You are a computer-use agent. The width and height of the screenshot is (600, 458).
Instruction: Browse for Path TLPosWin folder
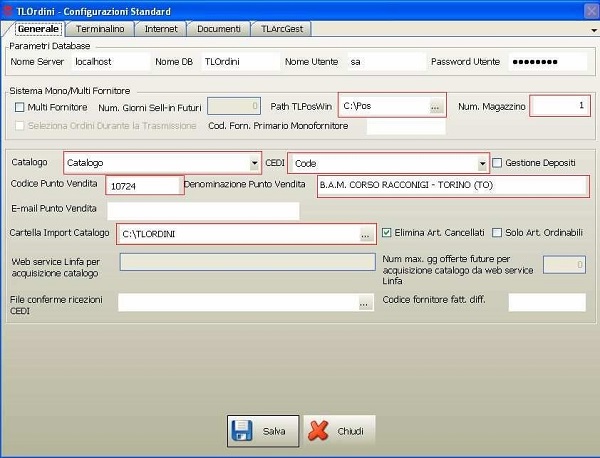pos(435,106)
